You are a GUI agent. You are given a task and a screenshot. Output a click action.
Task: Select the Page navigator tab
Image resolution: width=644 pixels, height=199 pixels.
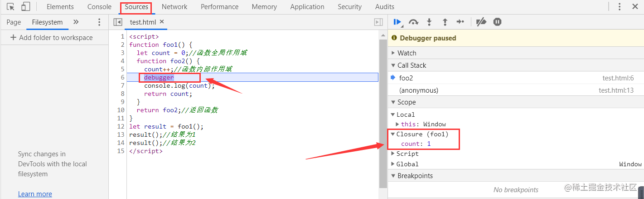tap(14, 22)
